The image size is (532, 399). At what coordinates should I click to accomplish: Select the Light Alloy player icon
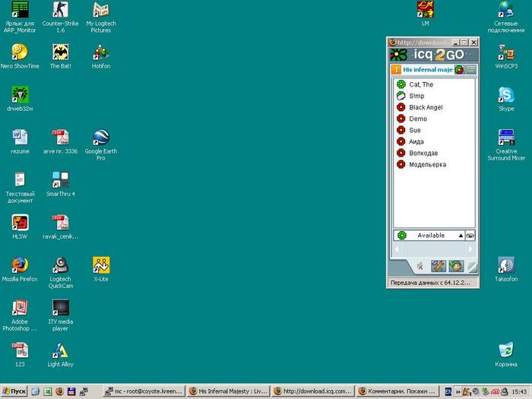pos(60,350)
